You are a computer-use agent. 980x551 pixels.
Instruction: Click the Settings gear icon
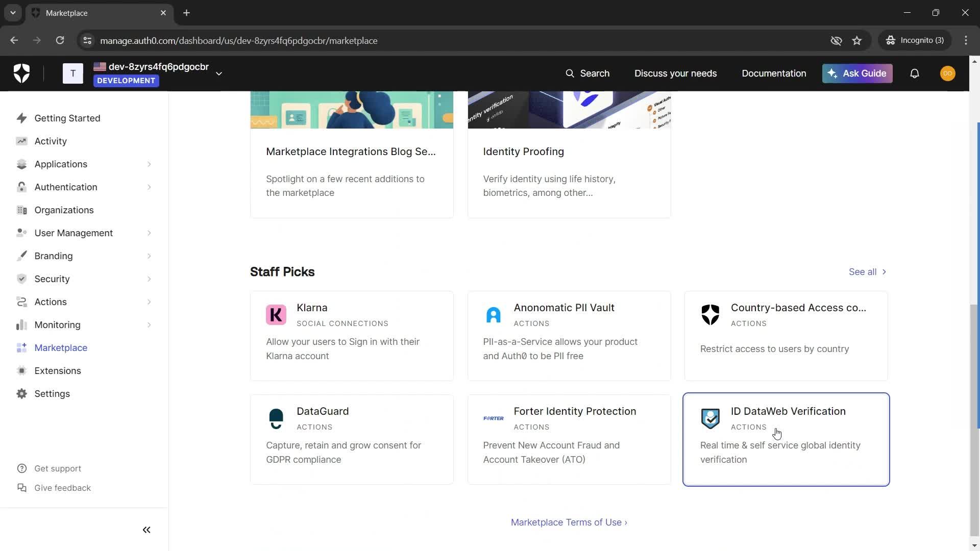tap(21, 394)
